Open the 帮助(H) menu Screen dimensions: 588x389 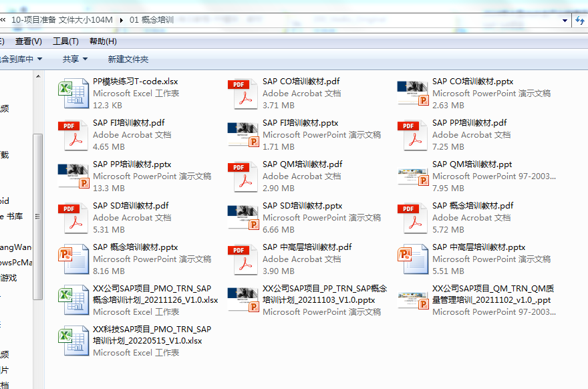pos(103,41)
